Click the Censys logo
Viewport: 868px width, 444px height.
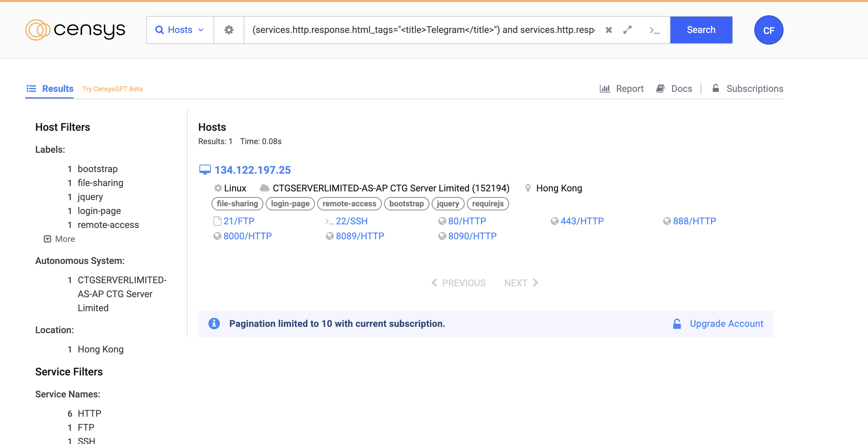click(75, 30)
